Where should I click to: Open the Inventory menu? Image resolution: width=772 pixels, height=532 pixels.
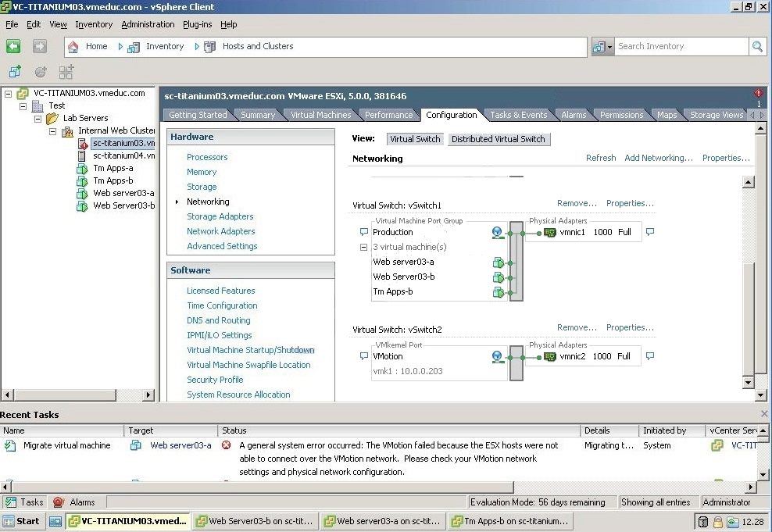point(94,24)
